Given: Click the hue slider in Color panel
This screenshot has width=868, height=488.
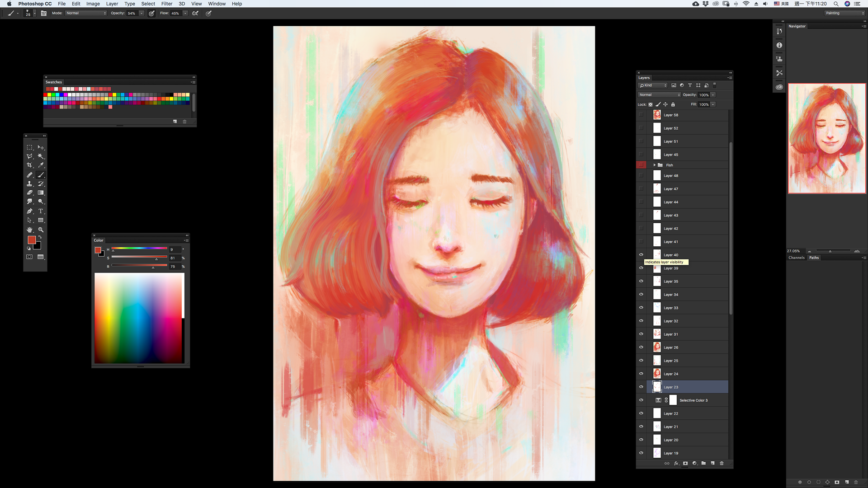Looking at the screenshot, I should pyautogui.click(x=139, y=248).
